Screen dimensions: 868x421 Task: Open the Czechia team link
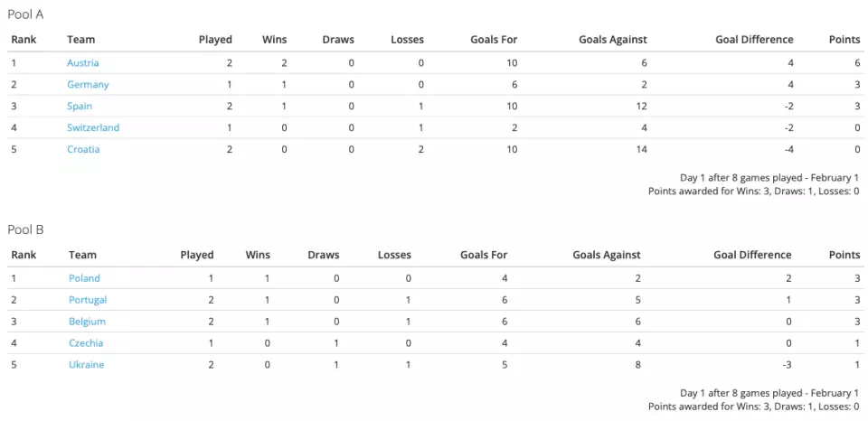pyautogui.click(x=86, y=343)
